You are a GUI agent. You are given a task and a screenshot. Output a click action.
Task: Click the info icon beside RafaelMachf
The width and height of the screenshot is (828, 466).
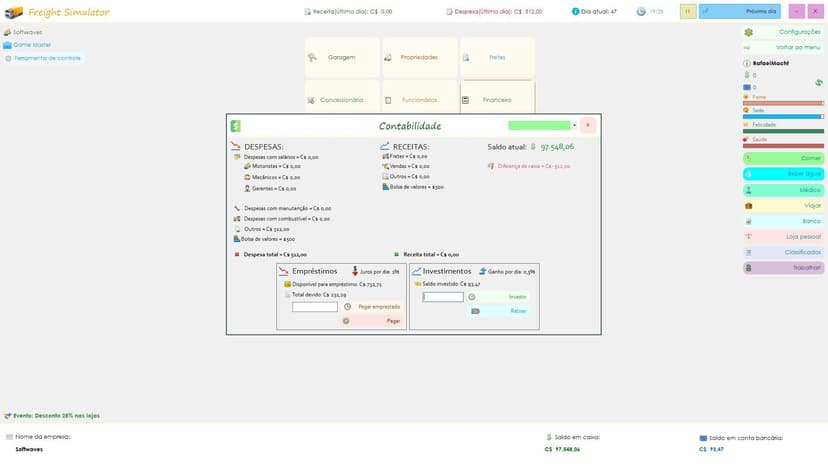coord(747,63)
